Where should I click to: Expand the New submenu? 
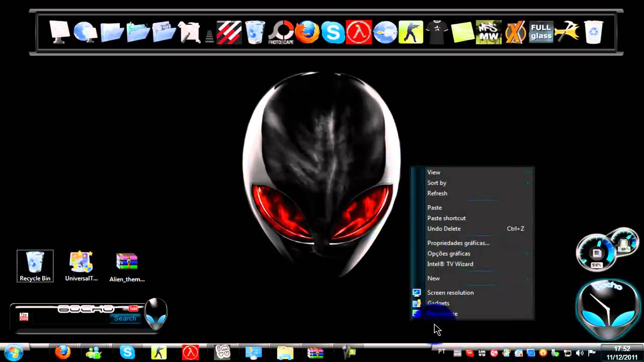click(x=472, y=279)
